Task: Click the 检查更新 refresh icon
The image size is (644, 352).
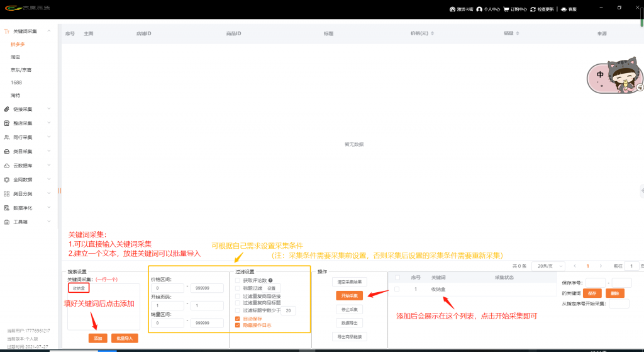Action: (x=533, y=9)
